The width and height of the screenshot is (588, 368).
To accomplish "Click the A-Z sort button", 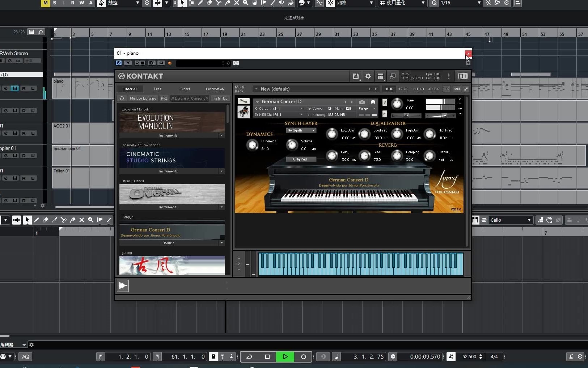I will (164, 99).
